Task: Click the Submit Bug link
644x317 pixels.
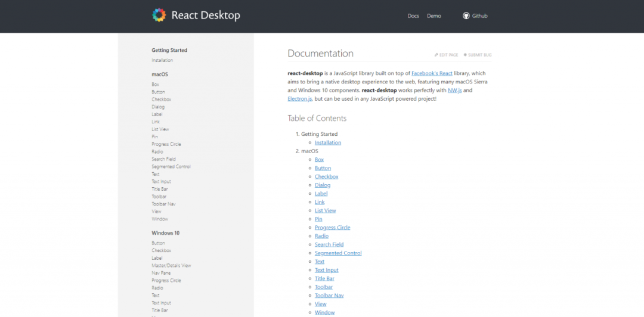Action: [x=477, y=55]
